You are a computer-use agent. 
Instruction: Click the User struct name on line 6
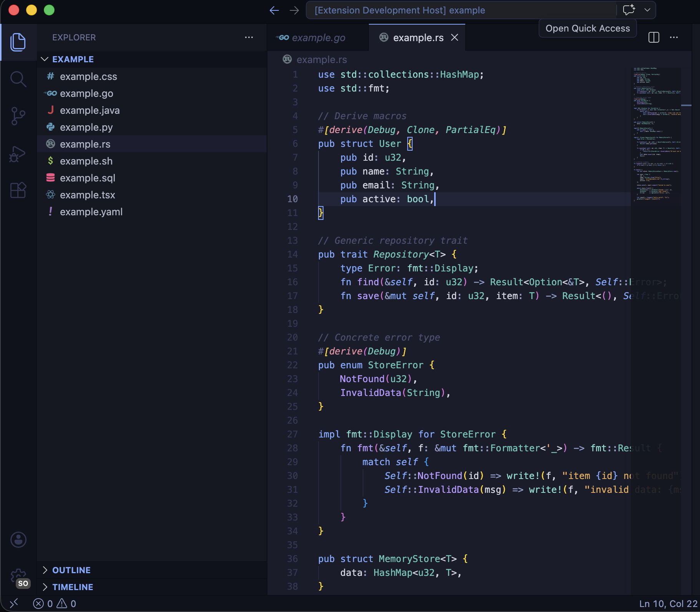390,144
